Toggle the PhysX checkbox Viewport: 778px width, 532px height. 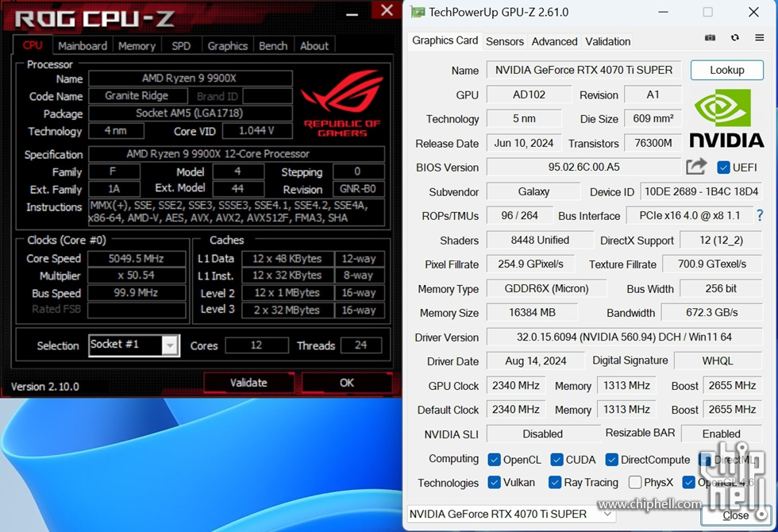pos(634,483)
